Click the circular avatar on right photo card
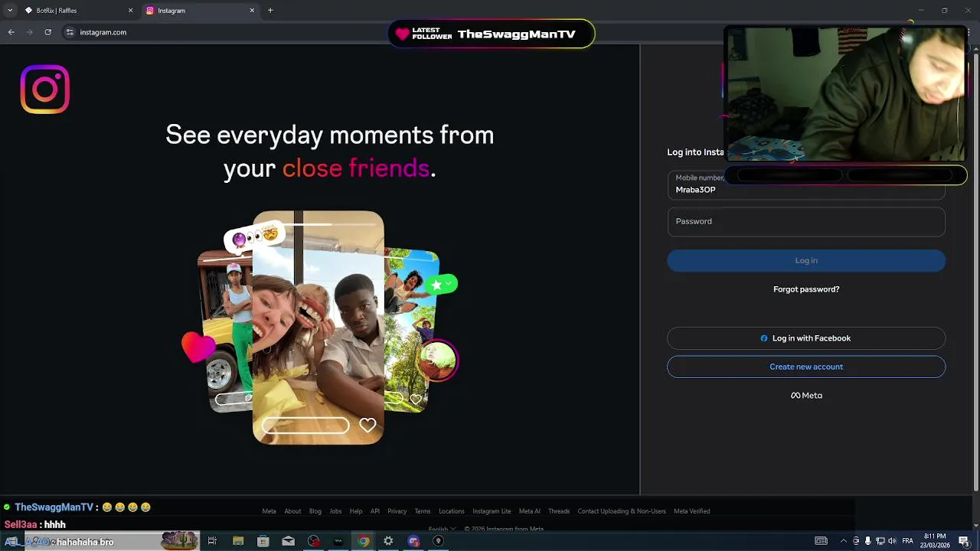 click(x=438, y=360)
